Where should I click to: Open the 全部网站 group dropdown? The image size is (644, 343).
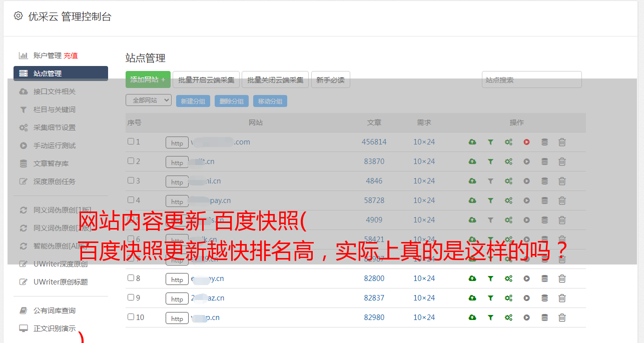click(148, 100)
